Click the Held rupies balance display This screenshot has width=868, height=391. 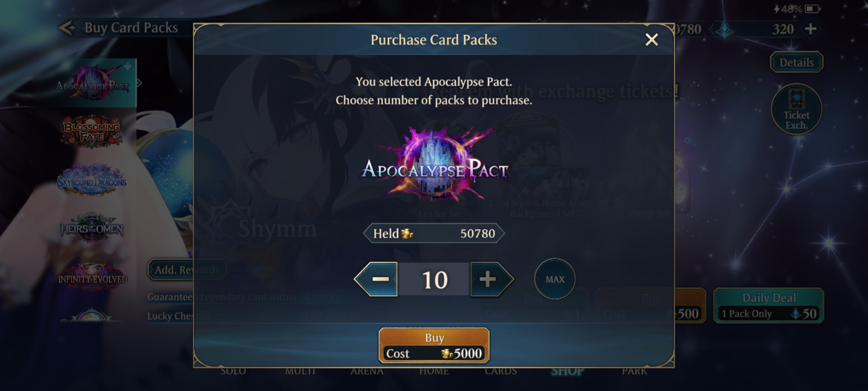point(434,234)
